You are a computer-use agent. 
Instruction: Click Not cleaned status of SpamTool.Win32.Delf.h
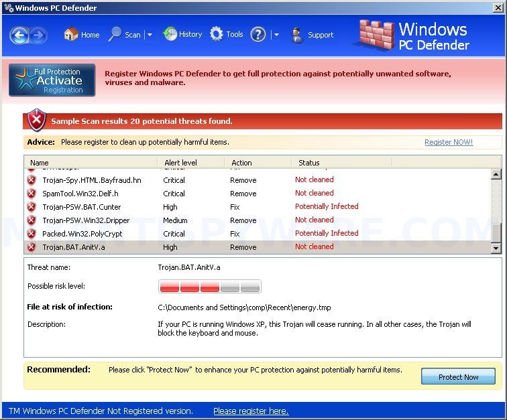[314, 193]
